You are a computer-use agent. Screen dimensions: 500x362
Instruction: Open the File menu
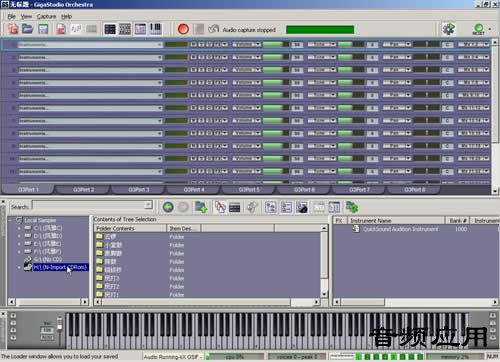11,16
